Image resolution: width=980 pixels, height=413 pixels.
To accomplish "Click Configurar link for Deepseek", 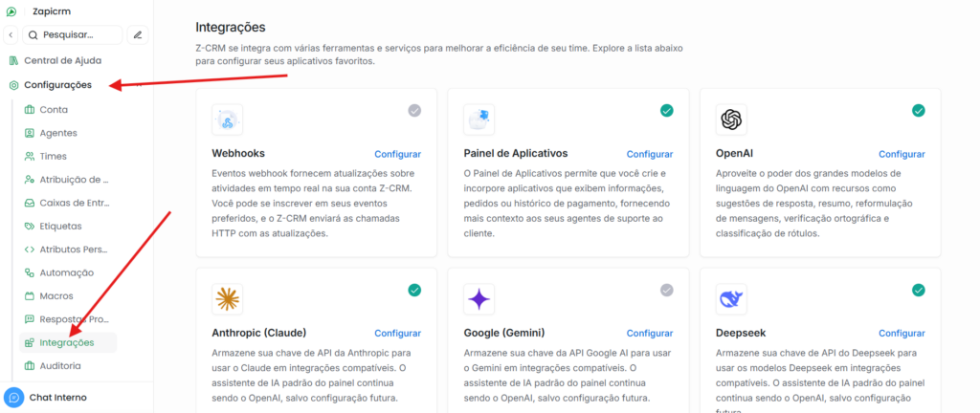I will coord(902,334).
